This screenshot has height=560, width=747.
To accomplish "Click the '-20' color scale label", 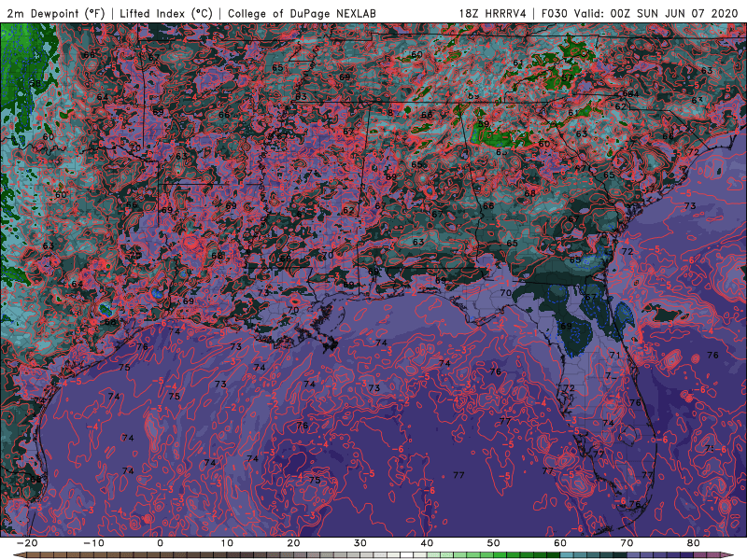I will point(26,543).
